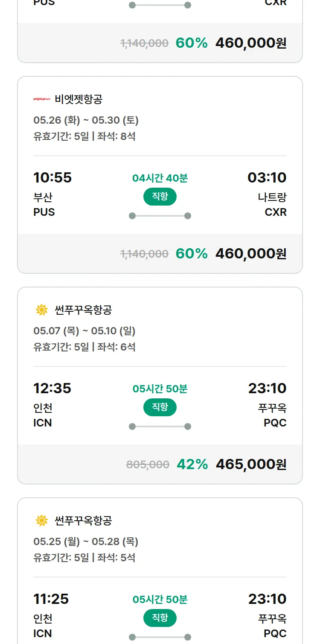
Task: Select the 비엣젯항공 airline name
Action: tap(79, 99)
